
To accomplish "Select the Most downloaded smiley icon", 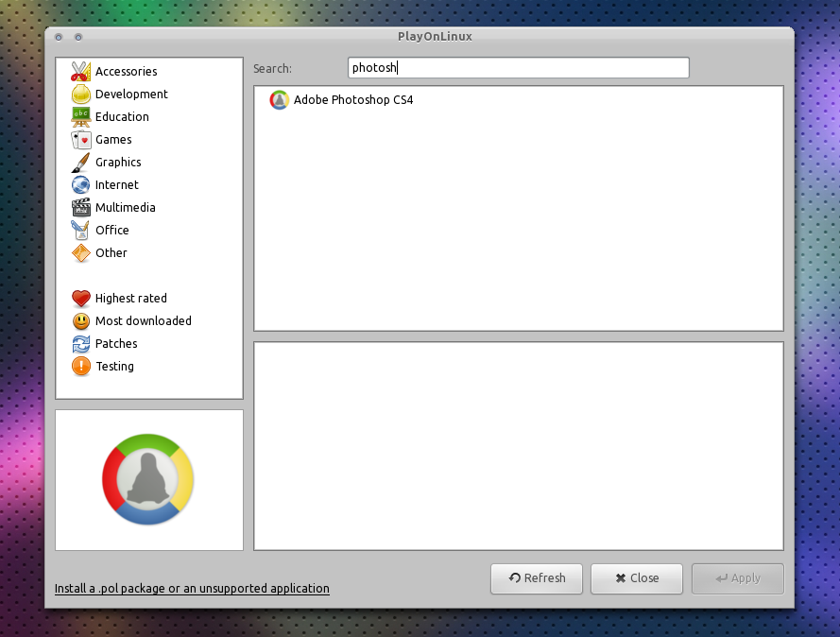I will pyautogui.click(x=82, y=320).
